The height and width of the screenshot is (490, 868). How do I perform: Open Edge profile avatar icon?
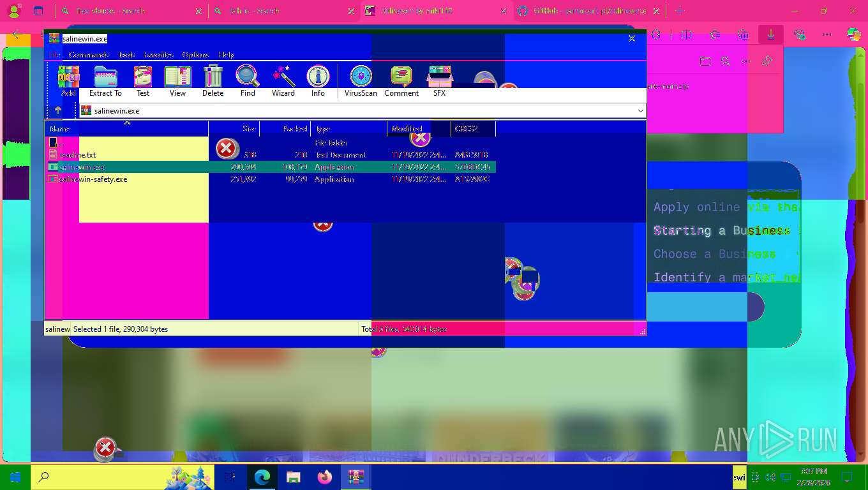click(x=13, y=11)
